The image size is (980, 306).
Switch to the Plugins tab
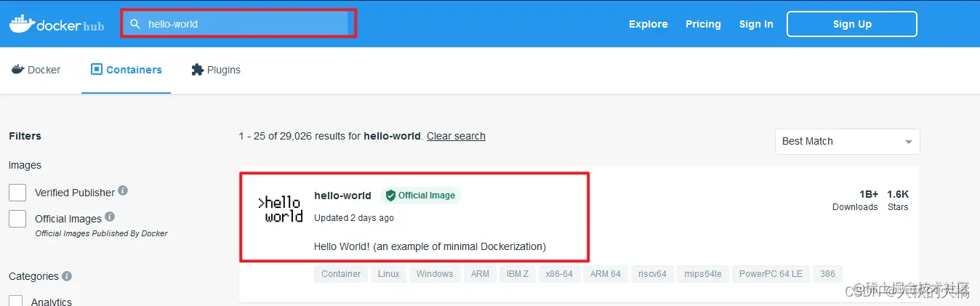click(x=215, y=70)
